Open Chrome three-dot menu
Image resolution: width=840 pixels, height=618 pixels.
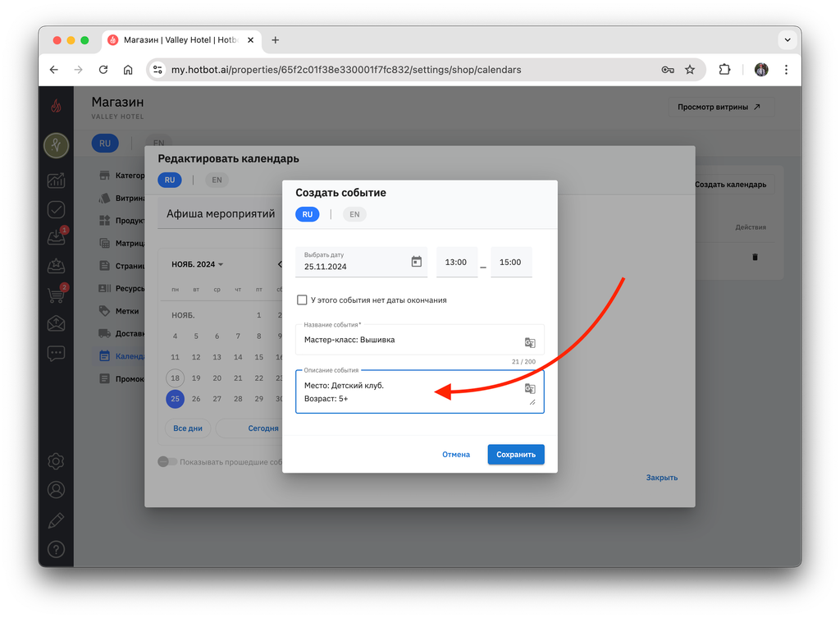point(786,70)
